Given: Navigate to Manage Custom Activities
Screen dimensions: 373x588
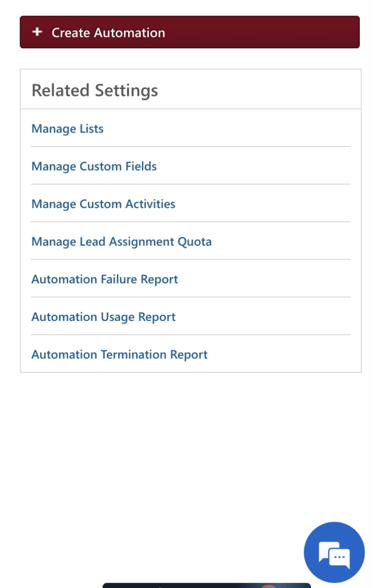Looking at the screenshot, I should coord(103,204).
